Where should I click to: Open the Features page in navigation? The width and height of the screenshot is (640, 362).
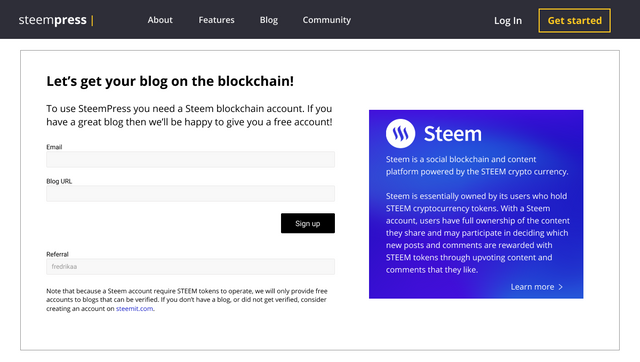216,20
